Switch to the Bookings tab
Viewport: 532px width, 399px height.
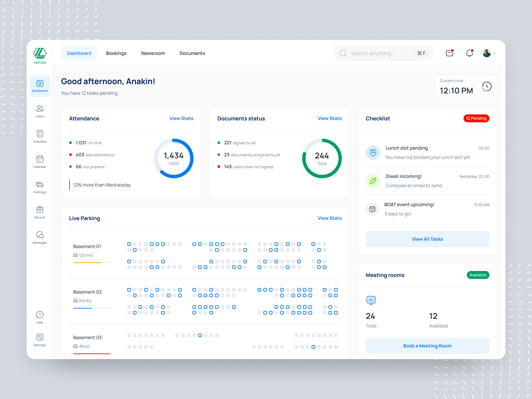(116, 53)
